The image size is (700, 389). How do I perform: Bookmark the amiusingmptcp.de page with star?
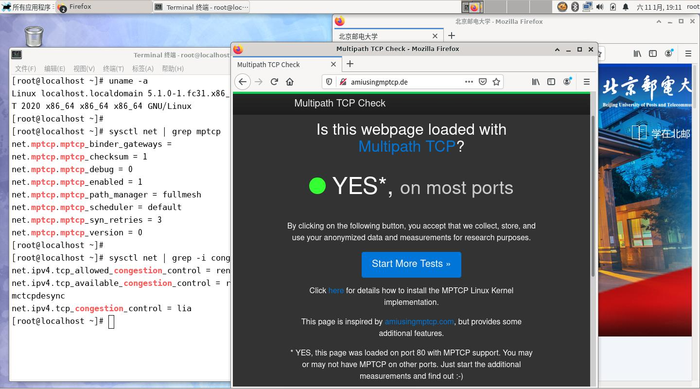[496, 82]
